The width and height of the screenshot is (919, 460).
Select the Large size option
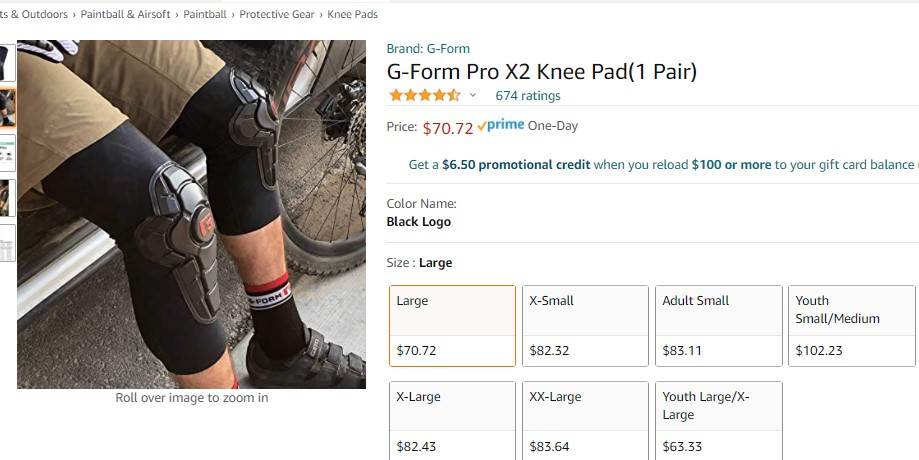pos(452,326)
